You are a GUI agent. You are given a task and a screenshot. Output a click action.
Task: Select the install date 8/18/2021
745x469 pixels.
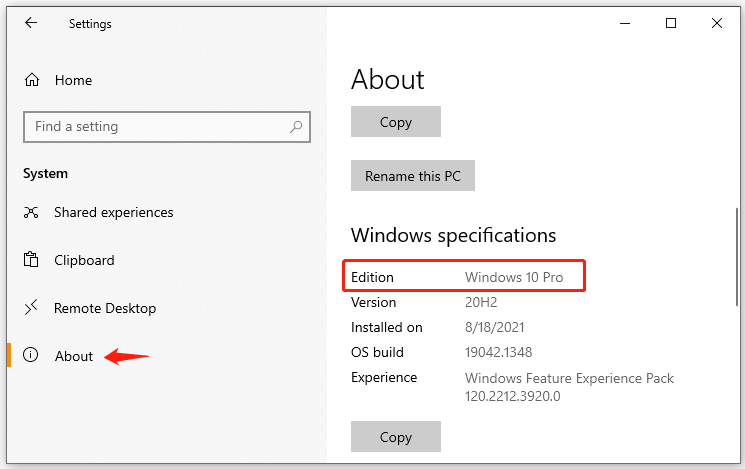tap(495, 327)
